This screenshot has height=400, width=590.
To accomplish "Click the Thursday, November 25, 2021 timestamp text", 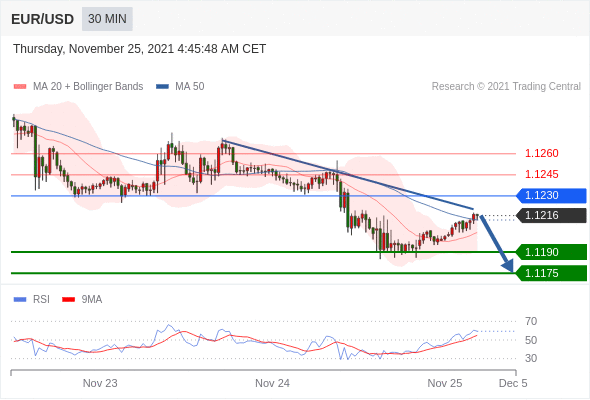I will point(140,49).
